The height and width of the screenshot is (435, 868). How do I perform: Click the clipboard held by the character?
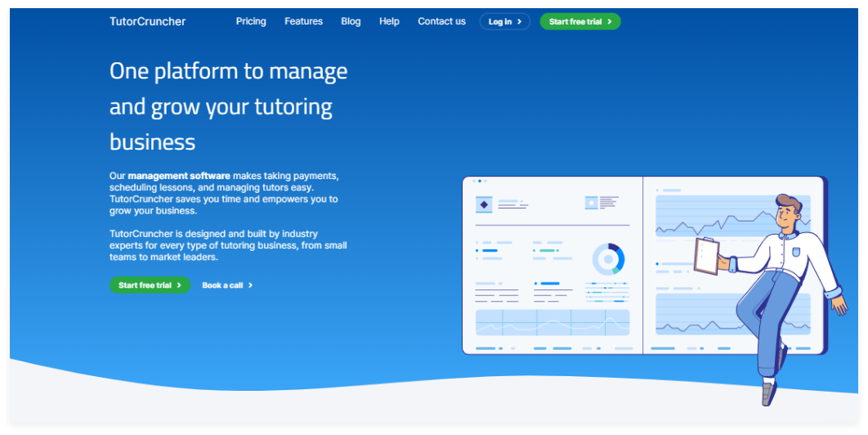(x=706, y=254)
